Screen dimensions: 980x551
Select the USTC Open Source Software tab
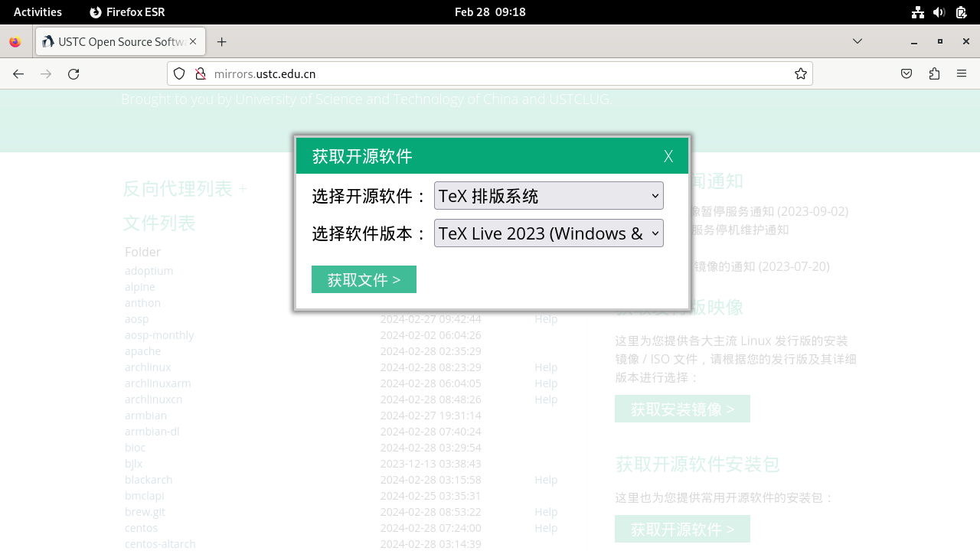pyautogui.click(x=121, y=42)
